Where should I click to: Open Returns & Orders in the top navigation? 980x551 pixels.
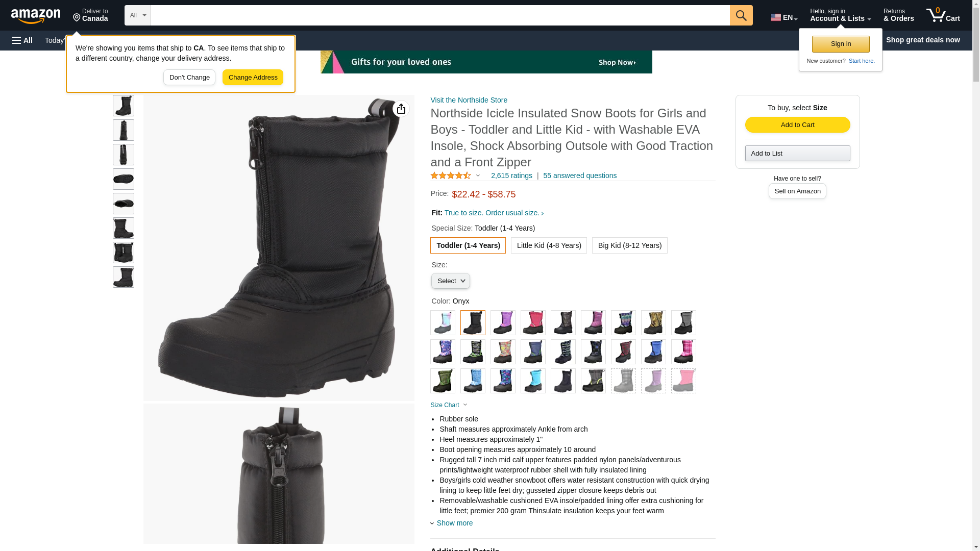point(898,15)
